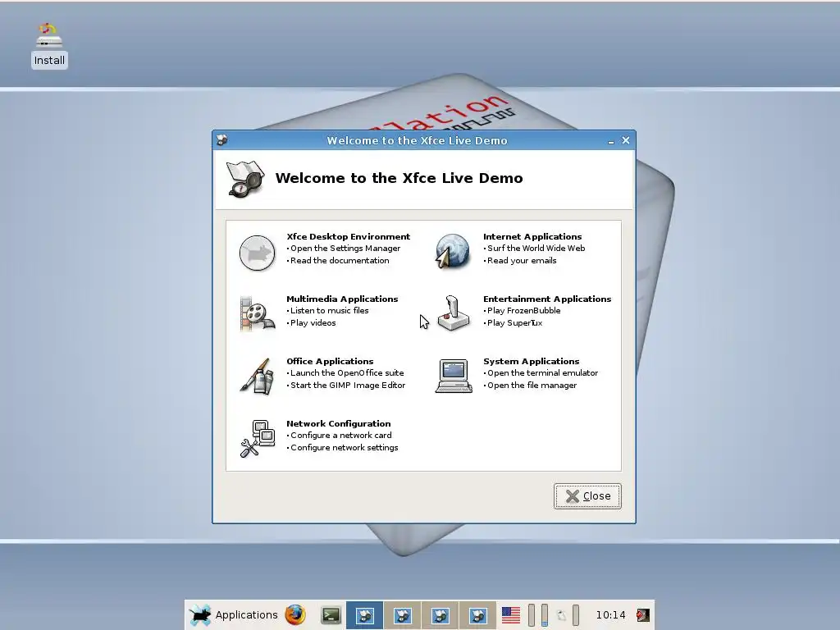Click the System Applications computer icon
This screenshot has height=630, width=840.
[x=454, y=376]
